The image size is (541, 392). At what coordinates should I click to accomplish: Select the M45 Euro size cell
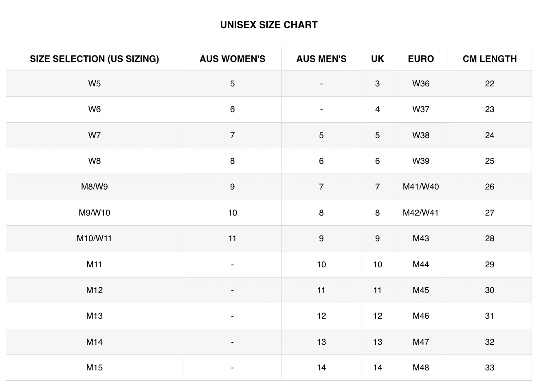coord(421,290)
